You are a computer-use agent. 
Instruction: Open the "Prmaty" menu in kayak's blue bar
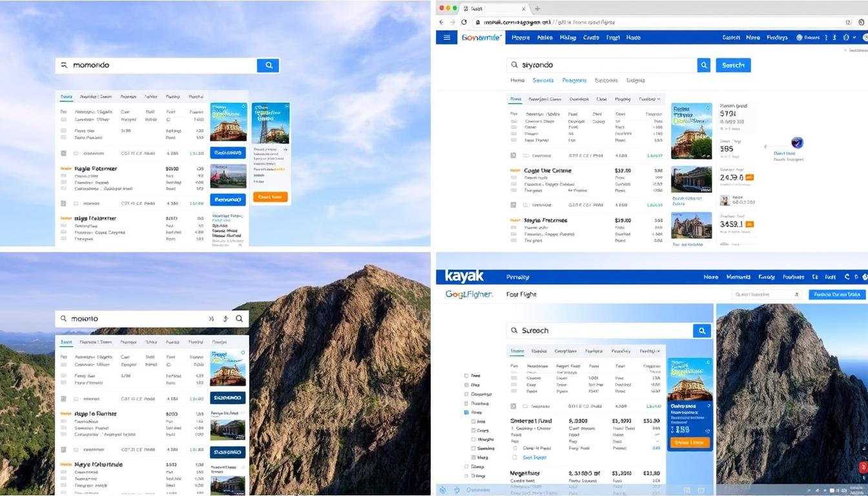click(518, 277)
